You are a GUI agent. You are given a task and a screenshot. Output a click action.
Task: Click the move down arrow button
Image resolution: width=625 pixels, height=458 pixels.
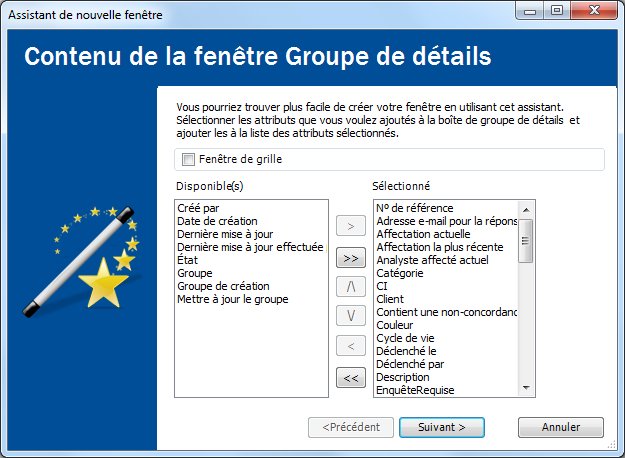click(x=351, y=316)
